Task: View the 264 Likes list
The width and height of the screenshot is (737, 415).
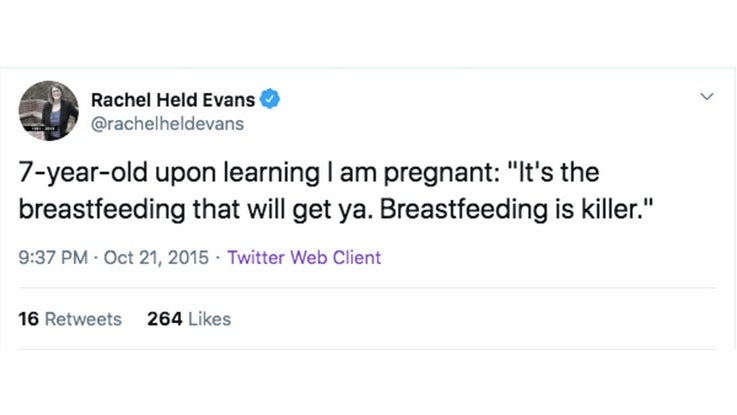Action: (x=189, y=319)
